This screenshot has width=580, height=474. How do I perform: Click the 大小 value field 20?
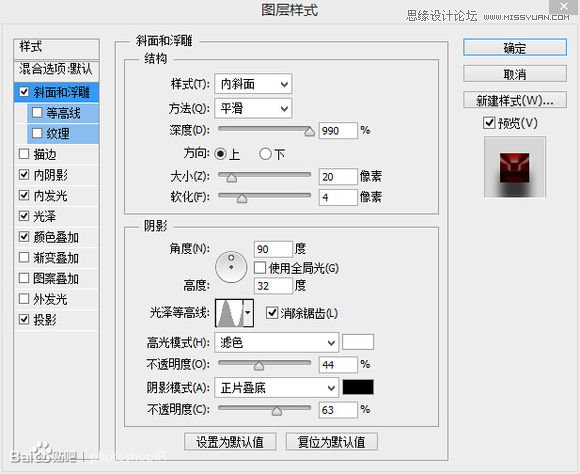[x=338, y=177]
